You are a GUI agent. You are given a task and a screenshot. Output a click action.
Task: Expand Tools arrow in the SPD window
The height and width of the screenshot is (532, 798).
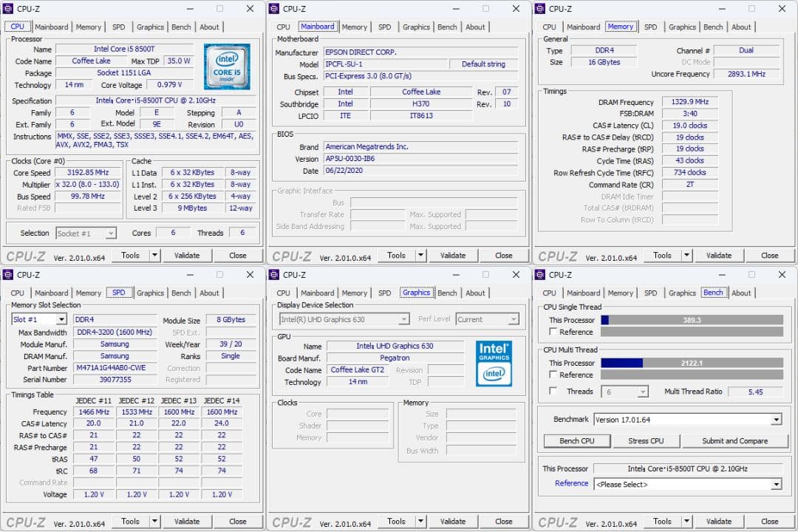click(154, 522)
